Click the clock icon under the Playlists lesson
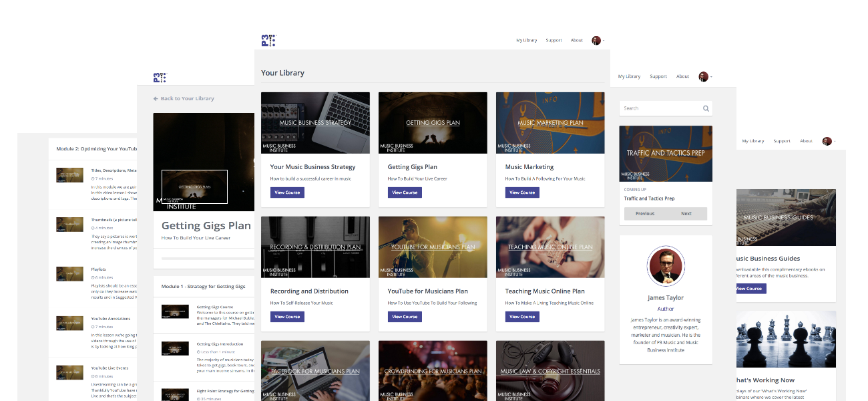This screenshot has width=868, height=401. 93,277
